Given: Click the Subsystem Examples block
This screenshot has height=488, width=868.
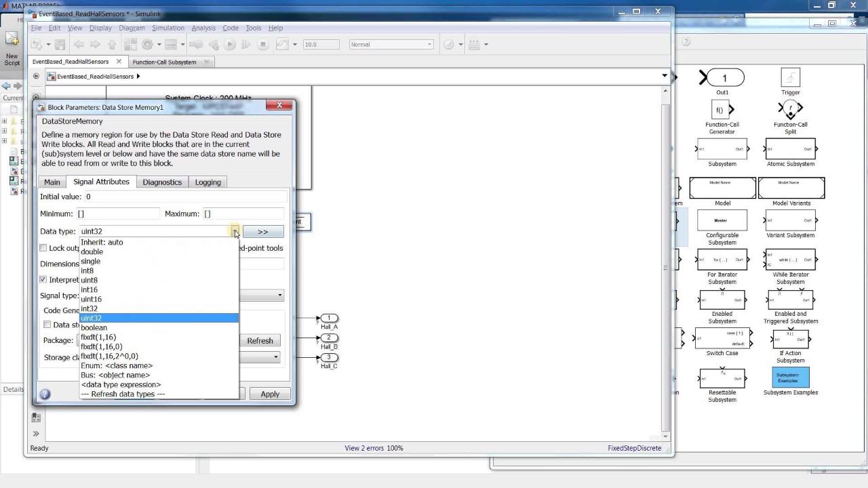Looking at the screenshot, I should click(x=790, y=378).
